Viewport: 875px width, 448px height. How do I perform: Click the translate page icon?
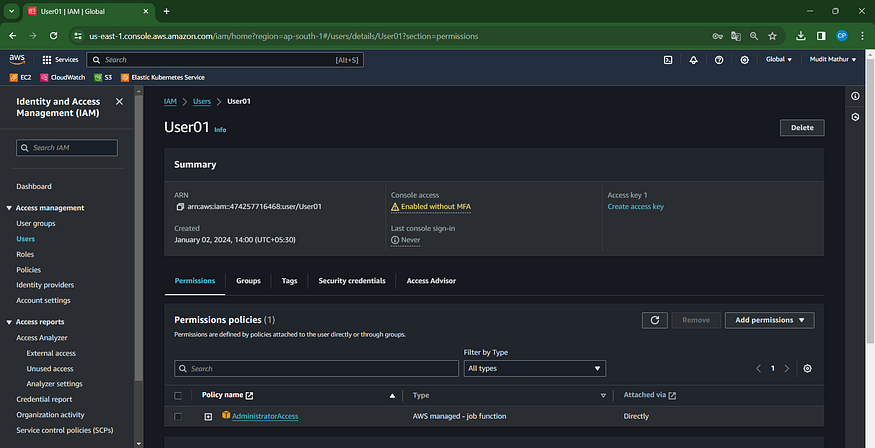tap(735, 36)
